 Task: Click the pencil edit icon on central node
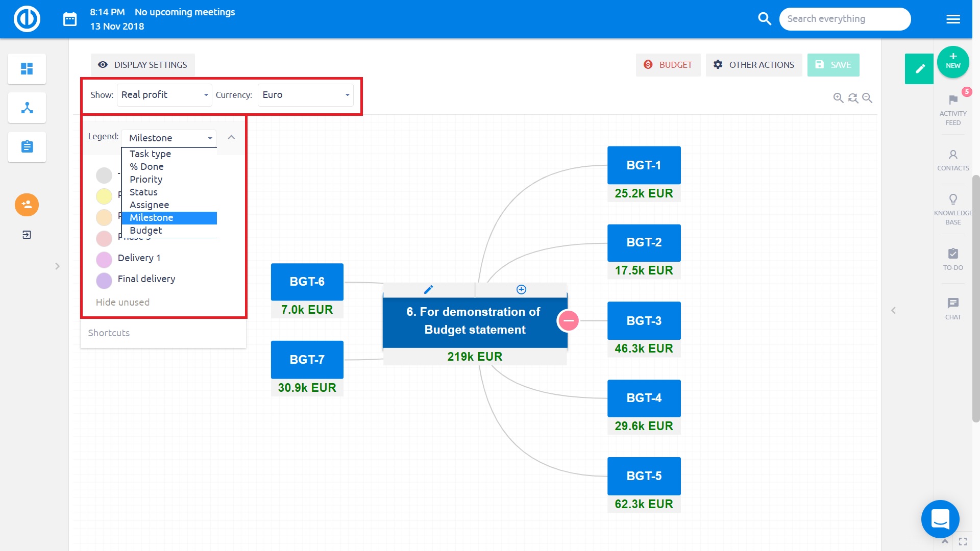429,290
